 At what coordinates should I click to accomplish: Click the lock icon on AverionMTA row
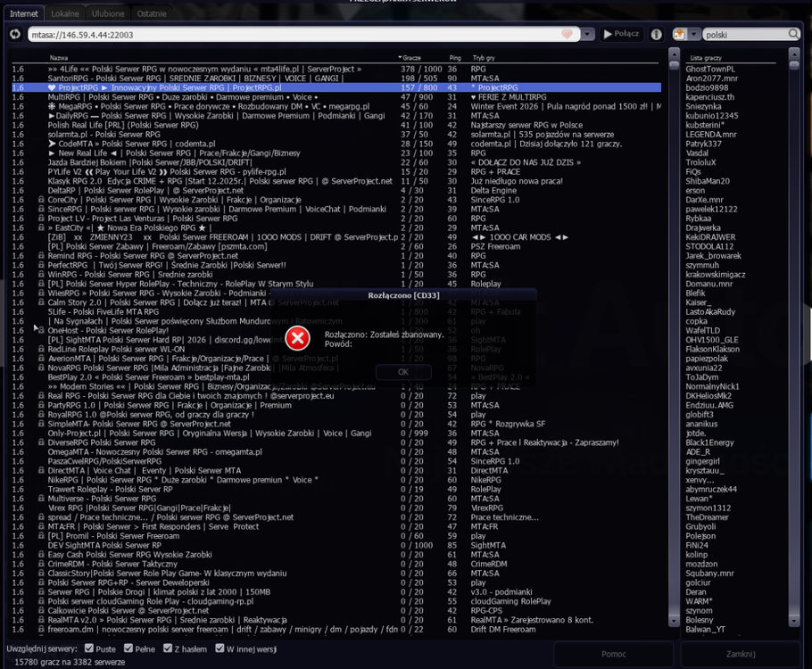click(41, 359)
